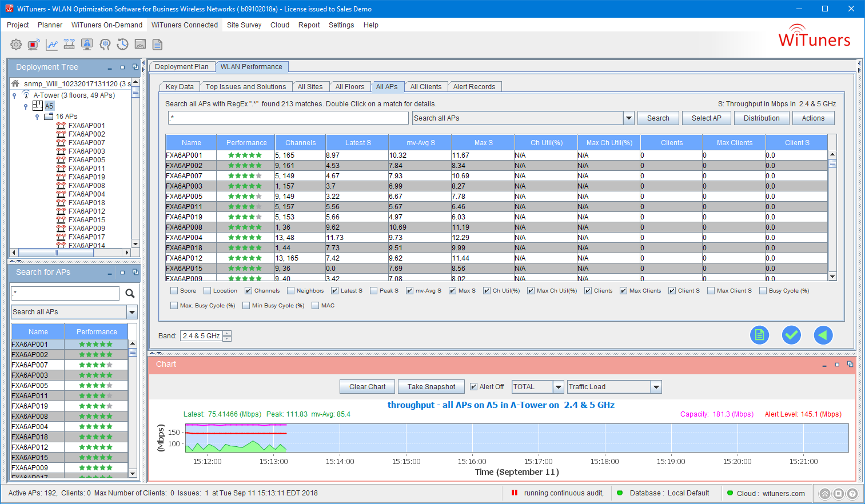Click the blue round report document button

(x=759, y=335)
